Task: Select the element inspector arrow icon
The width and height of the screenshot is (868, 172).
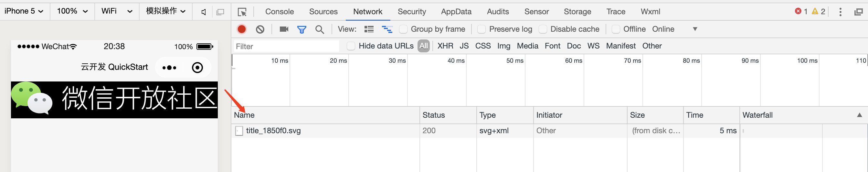Action: pyautogui.click(x=242, y=12)
